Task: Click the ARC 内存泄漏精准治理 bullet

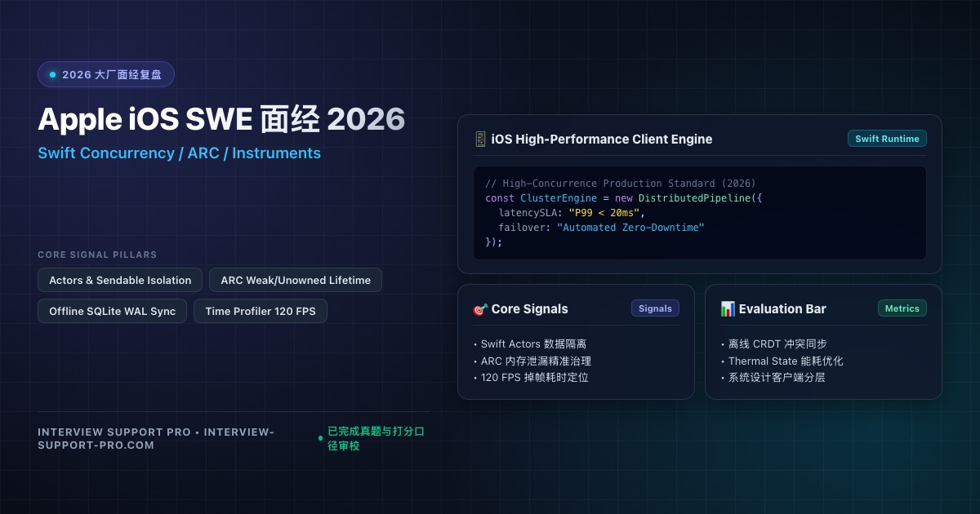Action: pyautogui.click(x=532, y=361)
